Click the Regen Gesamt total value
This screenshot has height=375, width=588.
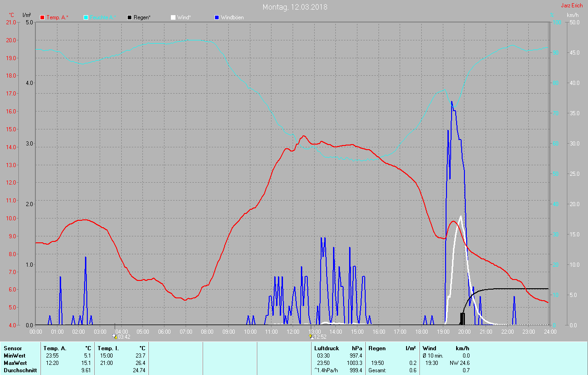(413, 370)
